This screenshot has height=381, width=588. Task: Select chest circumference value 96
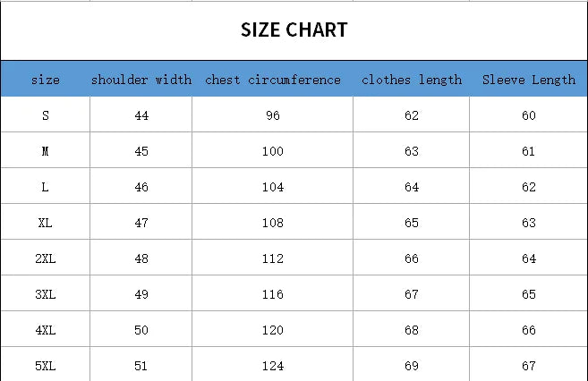[x=273, y=115]
